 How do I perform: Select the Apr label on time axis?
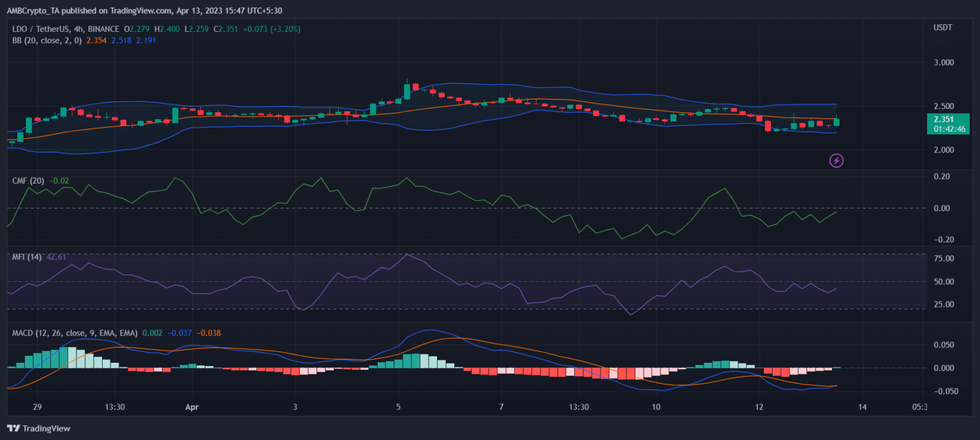192,407
